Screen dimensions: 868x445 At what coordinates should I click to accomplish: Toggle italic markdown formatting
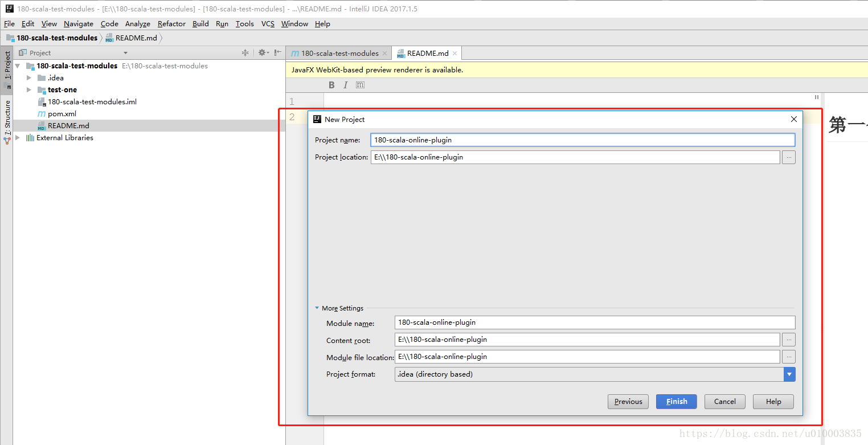pos(345,85)
